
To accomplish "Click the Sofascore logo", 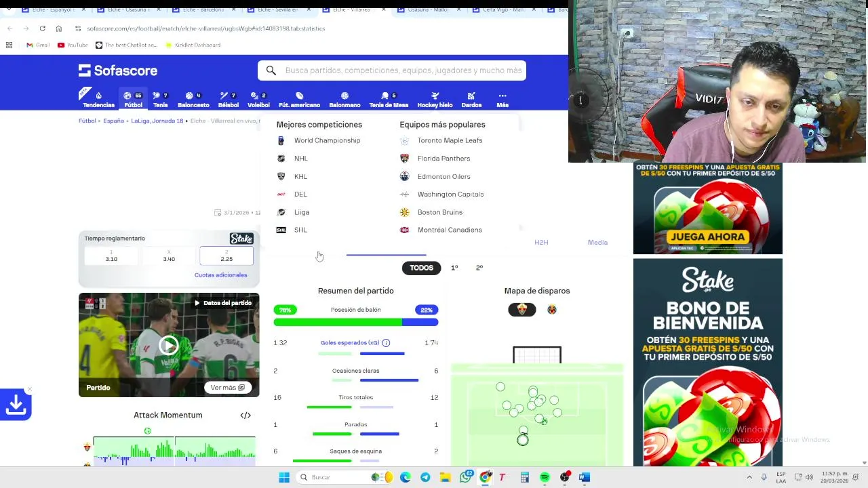I will point(118,70).
